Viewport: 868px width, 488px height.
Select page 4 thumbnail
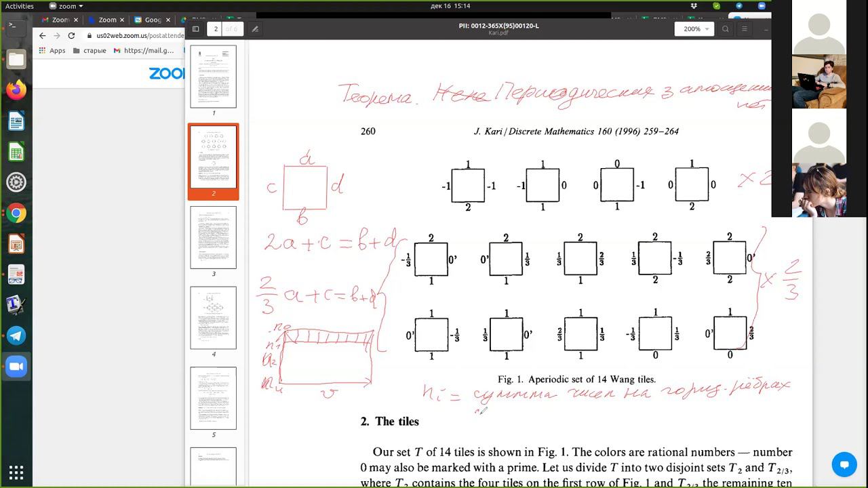(x=213, y=318)
